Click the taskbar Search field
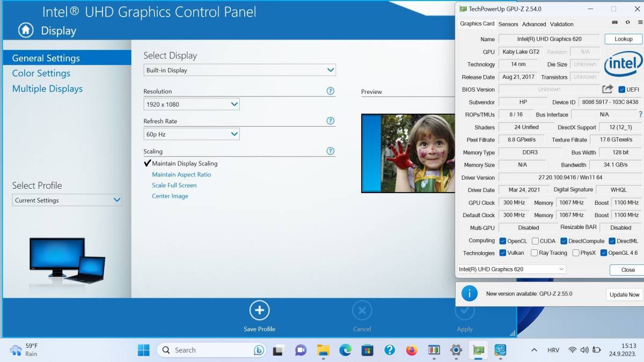Viewport: 644px width, 362px height. click(x=211, y=350)
